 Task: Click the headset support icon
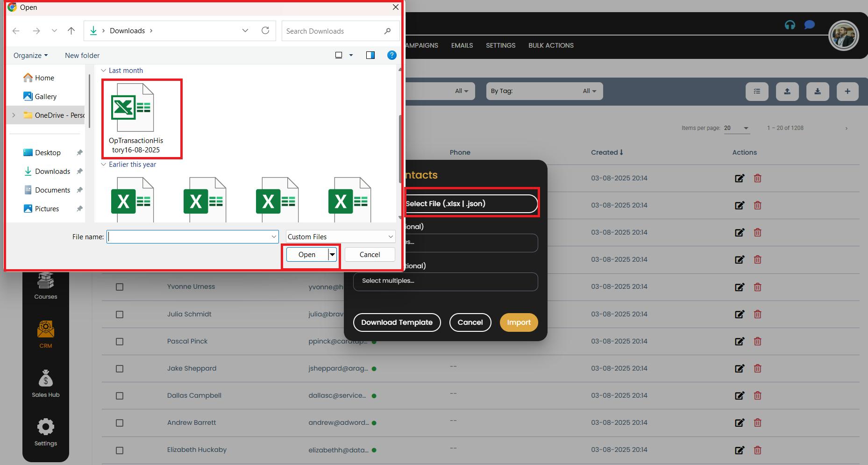[x=790, y=25]
